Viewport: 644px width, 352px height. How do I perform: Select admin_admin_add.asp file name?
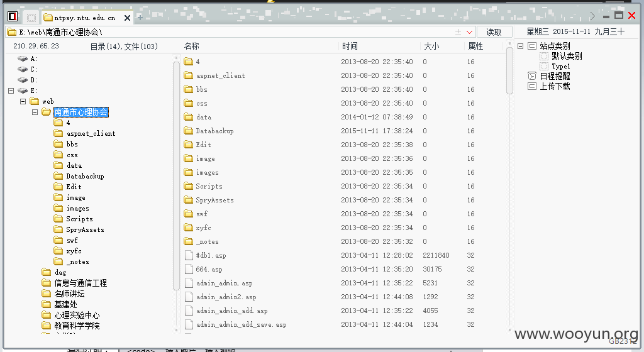click(x=231, y=311)
